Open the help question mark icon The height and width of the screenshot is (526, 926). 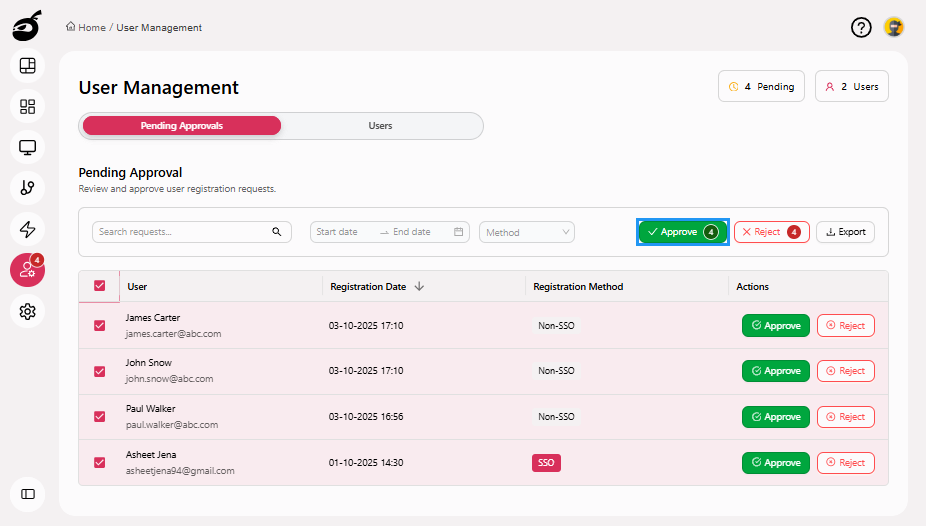tap(861, 27)
